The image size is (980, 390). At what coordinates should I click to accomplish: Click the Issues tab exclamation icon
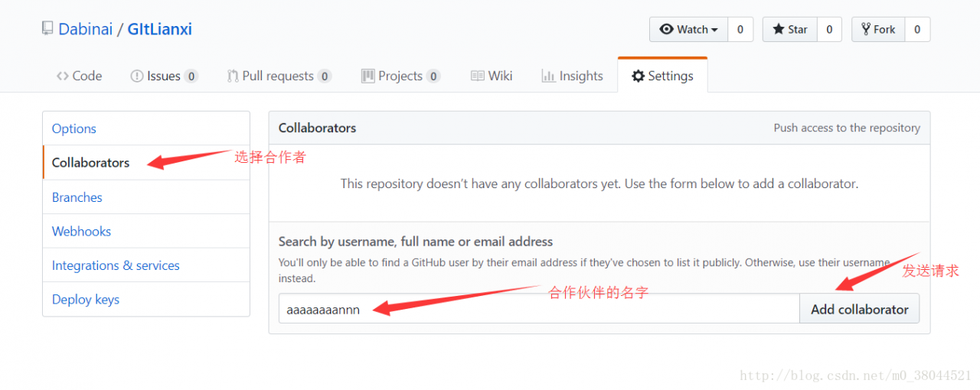[x=137, y=76]
